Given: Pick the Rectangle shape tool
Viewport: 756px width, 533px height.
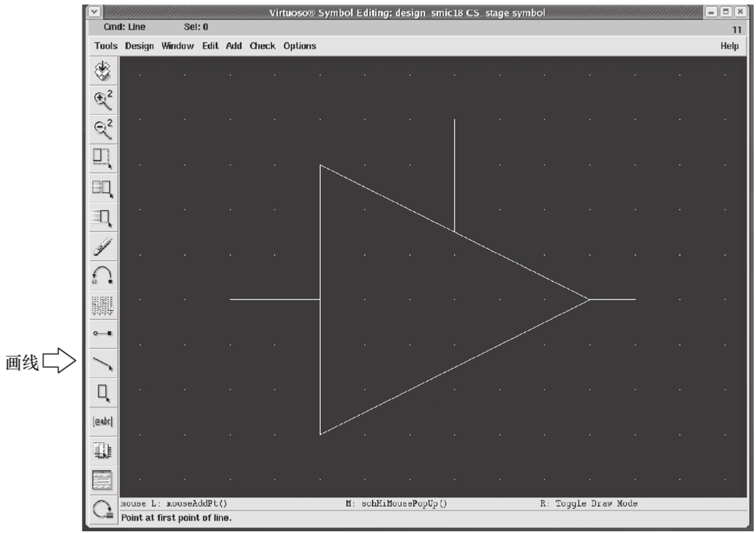Looking at the screenshot, I should [103, 393].
